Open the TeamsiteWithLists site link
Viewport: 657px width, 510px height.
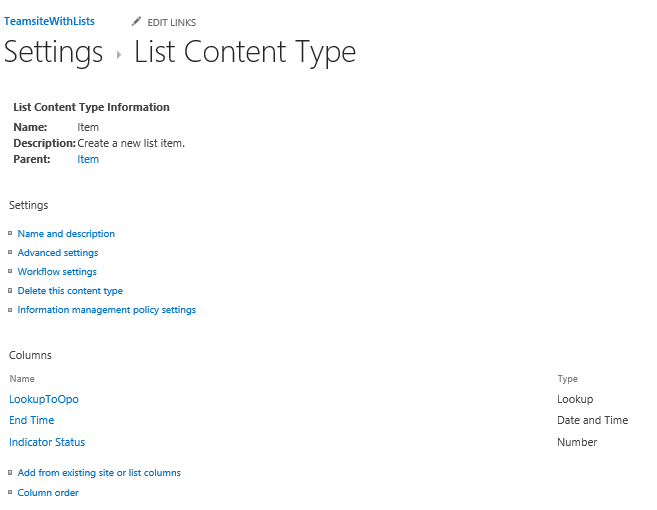[x=49, y=21]
